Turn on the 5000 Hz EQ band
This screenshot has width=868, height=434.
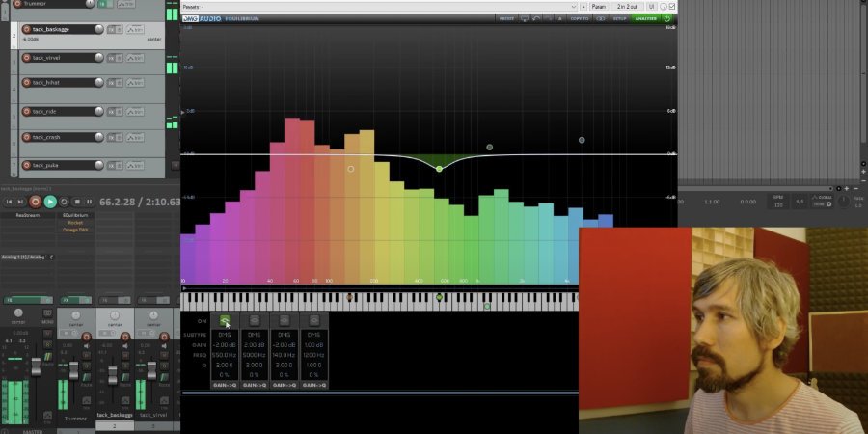tap(254, 320)
